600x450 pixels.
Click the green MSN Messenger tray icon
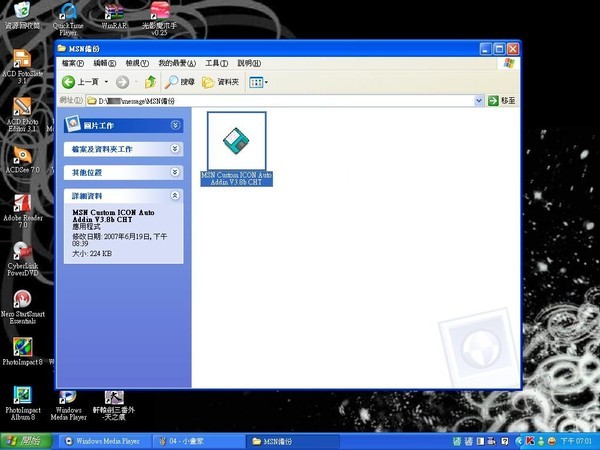click(541, 441)
